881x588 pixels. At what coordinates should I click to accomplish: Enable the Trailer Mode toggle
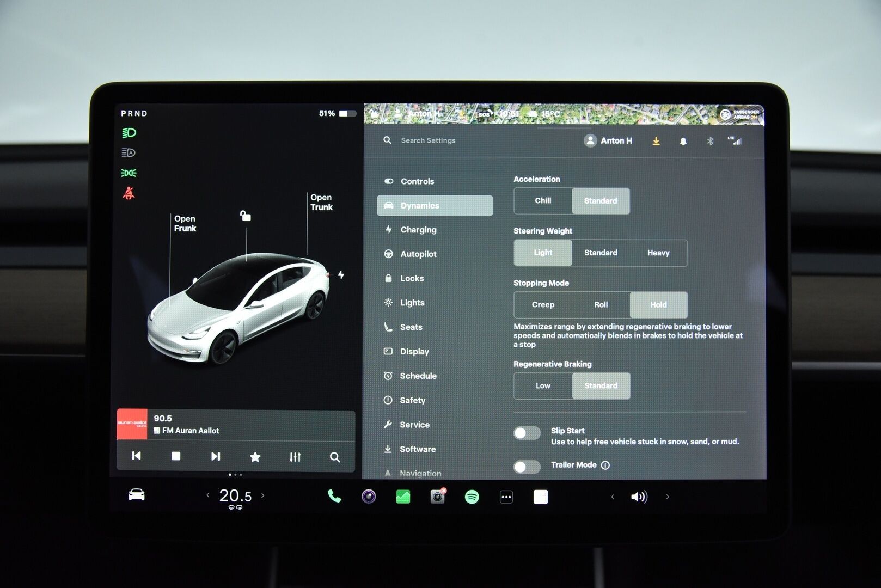[x=527, y=467]
